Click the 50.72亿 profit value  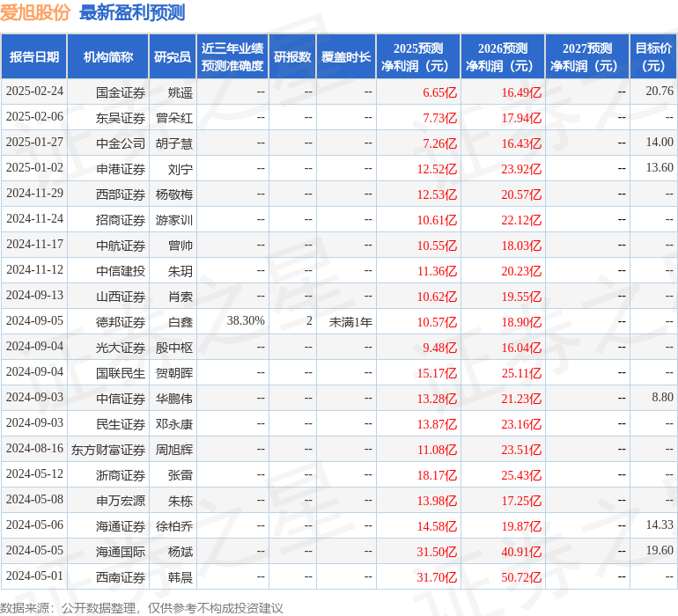[x=521, y=577]
